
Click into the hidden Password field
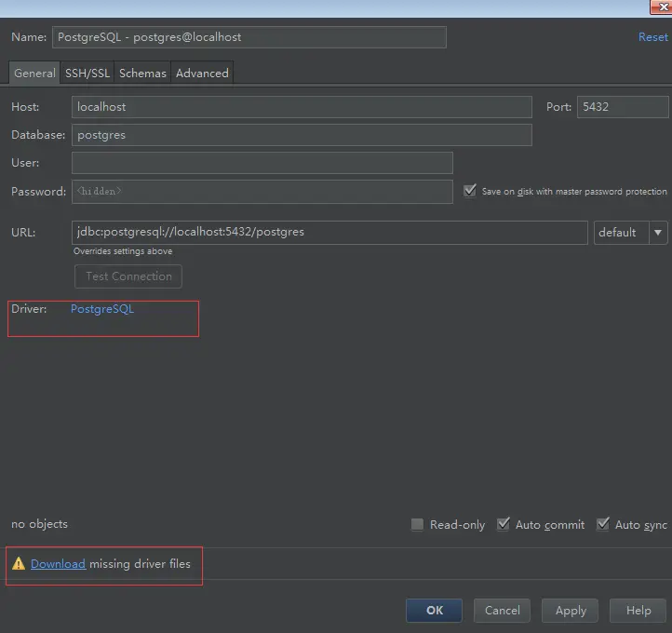262,192
